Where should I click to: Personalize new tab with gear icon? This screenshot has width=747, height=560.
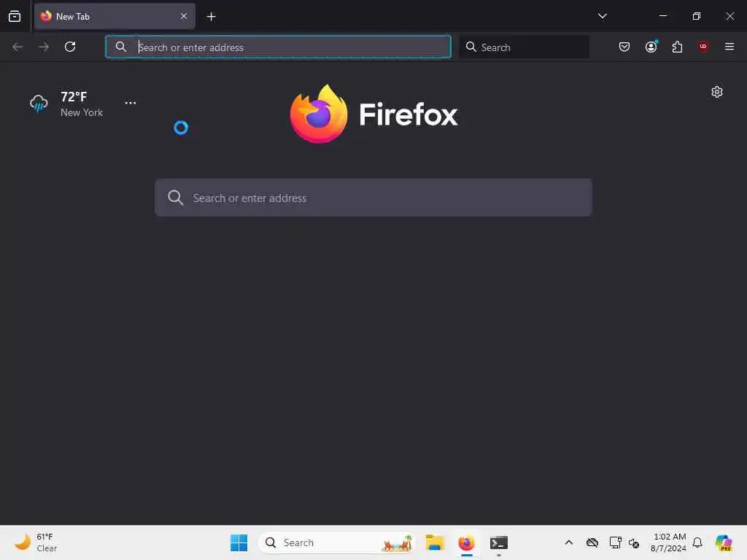[x=716, y=92]
